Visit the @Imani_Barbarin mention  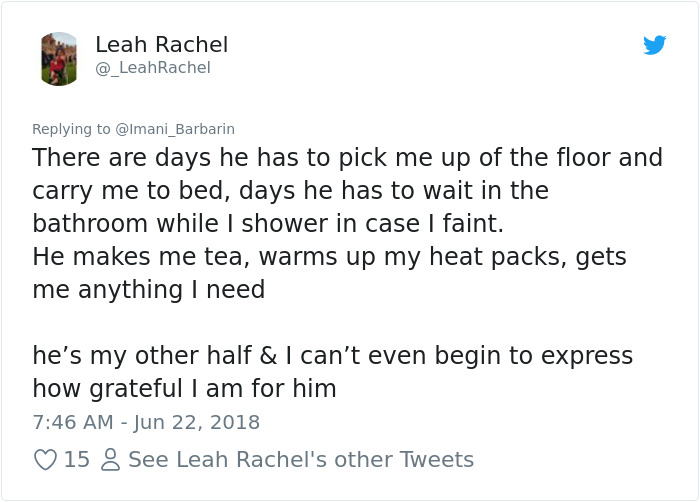[175, 129]
